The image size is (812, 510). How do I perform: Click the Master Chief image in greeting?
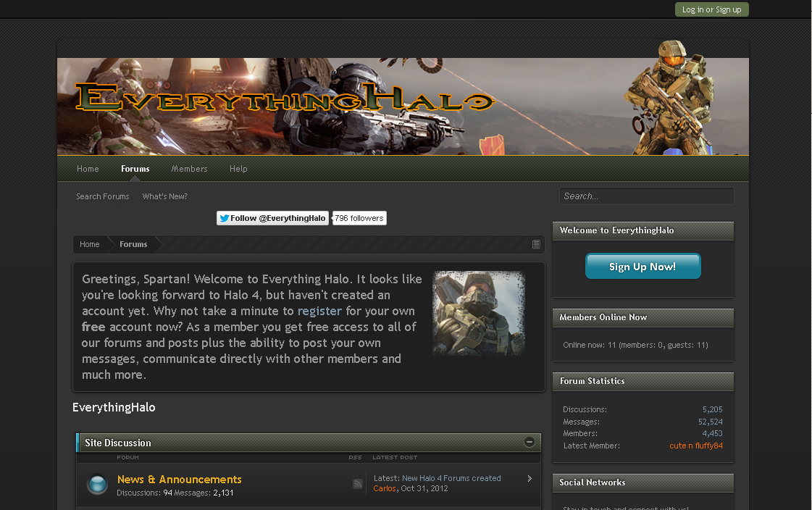coord(479,313)
